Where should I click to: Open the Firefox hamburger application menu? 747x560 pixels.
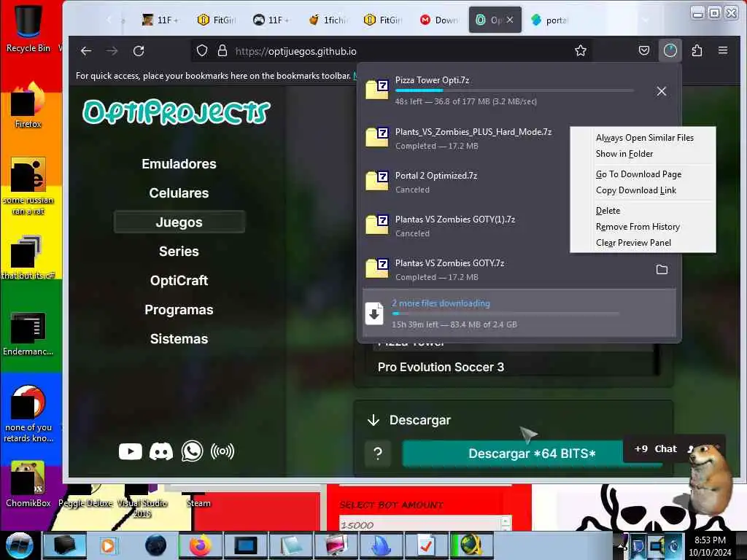(723, 50)
